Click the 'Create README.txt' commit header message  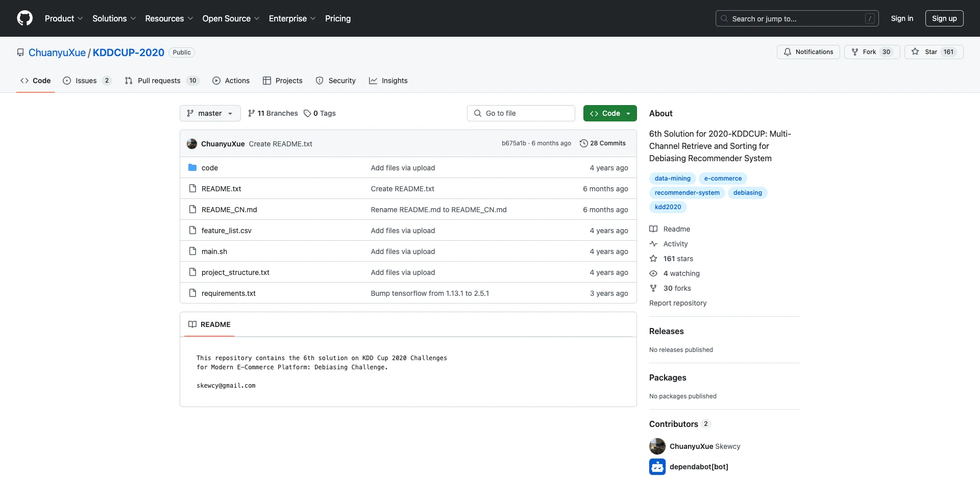[281, 144]
